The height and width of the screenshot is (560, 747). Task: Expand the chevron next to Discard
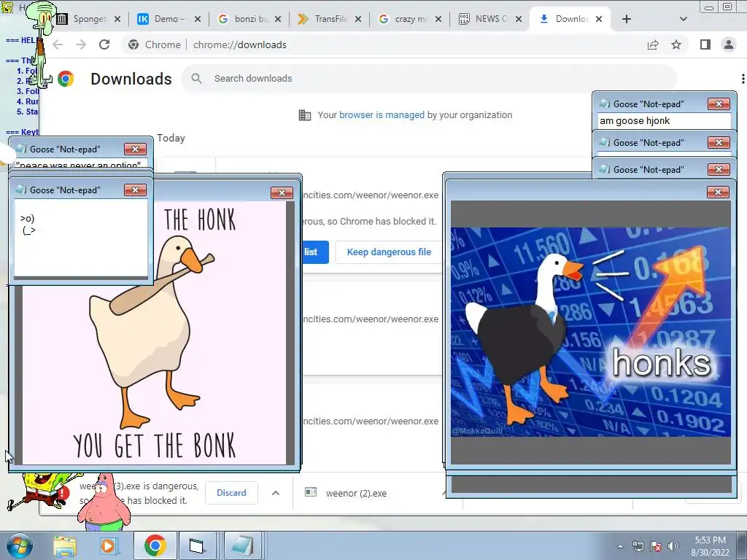tap(275, 493)
